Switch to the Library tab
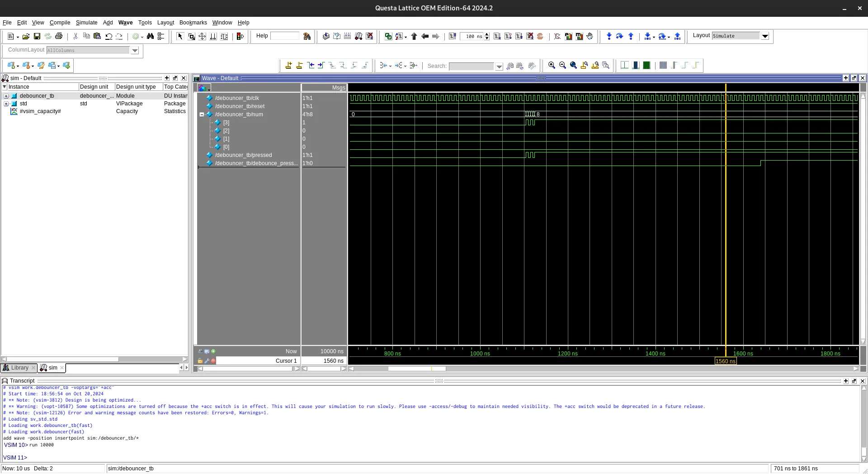 [19, 368]
